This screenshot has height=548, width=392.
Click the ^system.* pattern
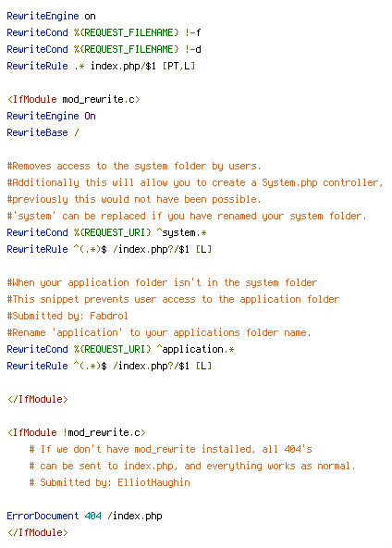pos(181,232)
